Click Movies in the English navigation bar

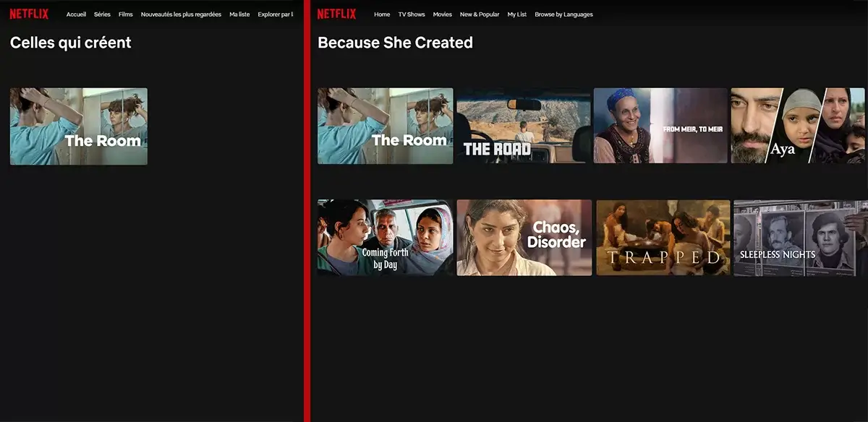point(442,14)
